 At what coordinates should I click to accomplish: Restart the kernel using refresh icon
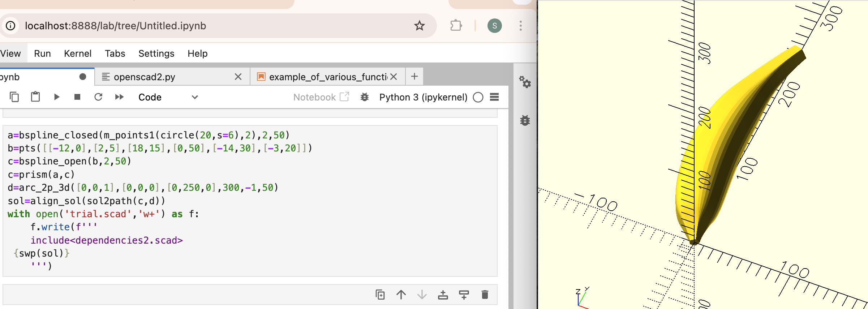click(98, 97)
